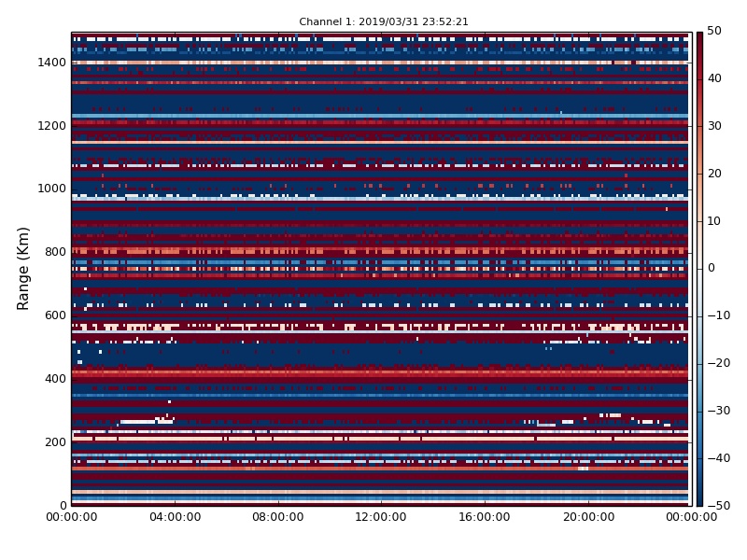The width and height of the screenshot is (747, 560).
Task: Click the plot title 'Channel 1: 2019/03/31 23:52:21'
Action: pyautogui.click(x=384, y=21)
